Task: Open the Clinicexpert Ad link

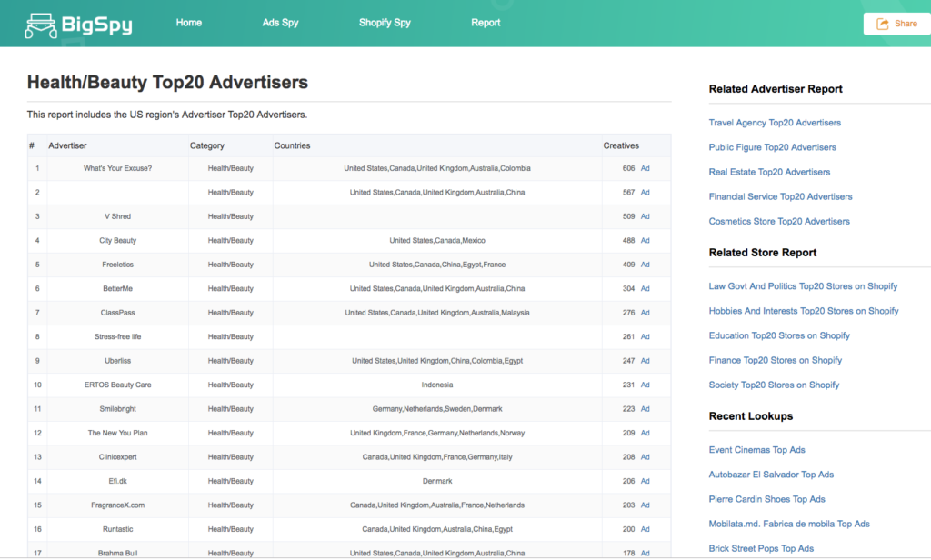Action: pos(645,457)
